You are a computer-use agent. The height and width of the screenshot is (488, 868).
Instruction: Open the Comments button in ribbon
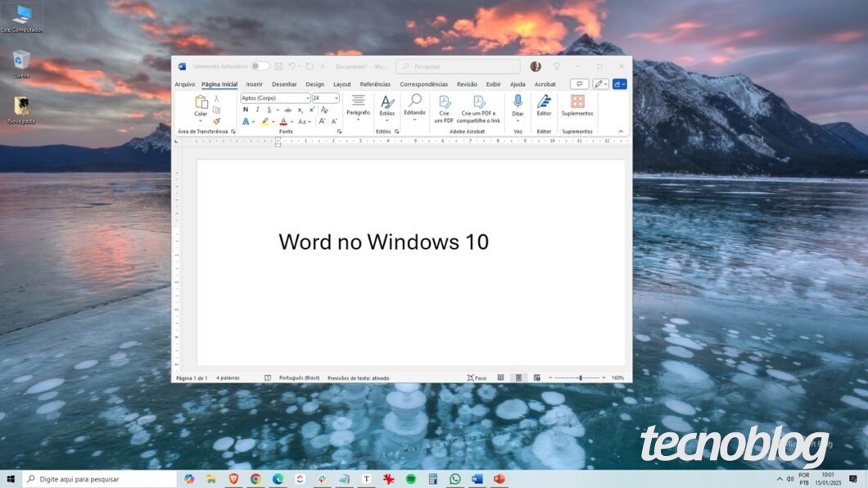pyautogui.click(x=579, y=84)
